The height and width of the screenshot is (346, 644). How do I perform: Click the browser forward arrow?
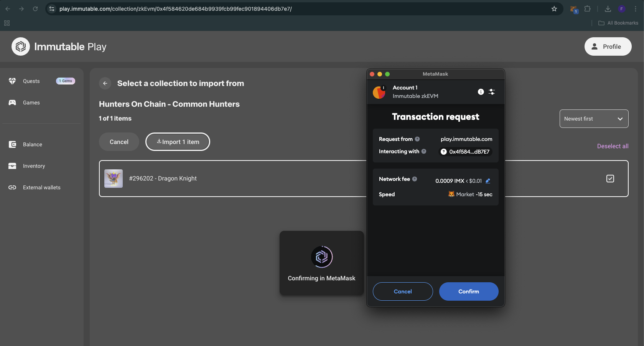pyautogui.click(x=21, y=9)
